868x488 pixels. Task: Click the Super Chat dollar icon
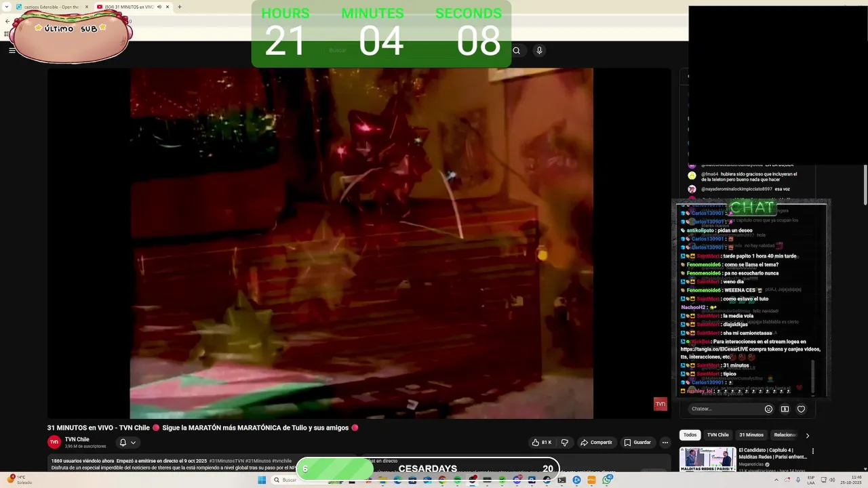pyautogui.click(x=785, y=409)
